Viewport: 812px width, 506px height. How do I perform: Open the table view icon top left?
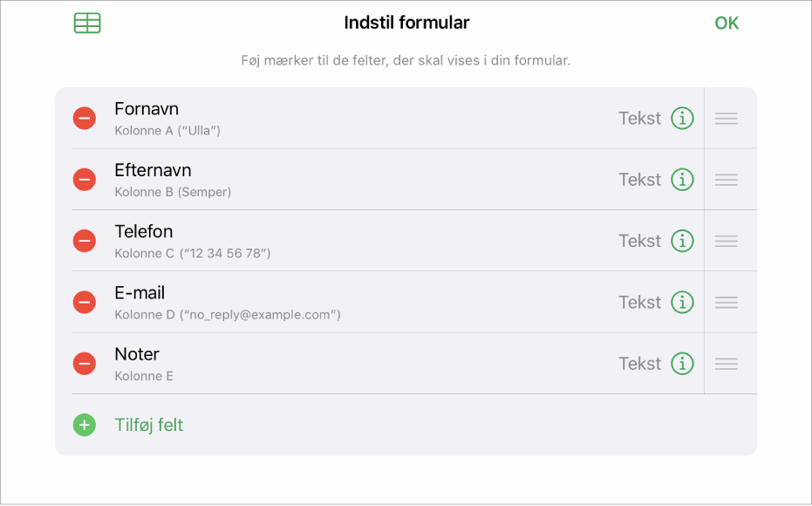point(87,23)
